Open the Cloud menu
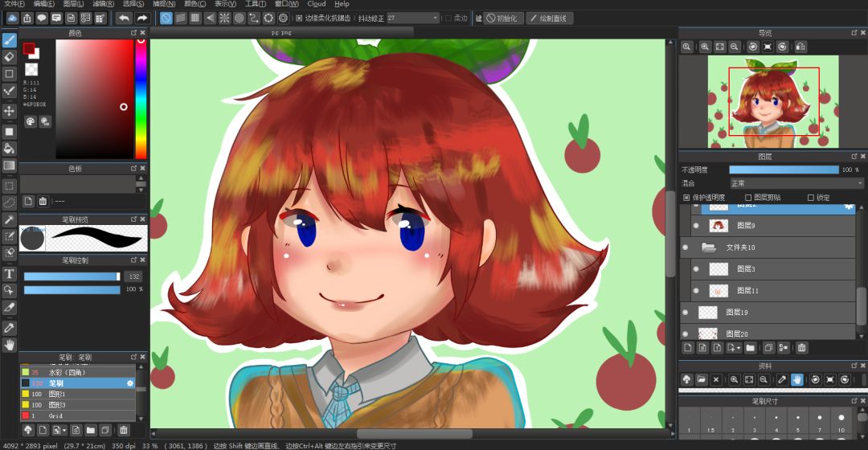Image resolution: width=868 pixels, height=450 pixels. click(316, 4)
